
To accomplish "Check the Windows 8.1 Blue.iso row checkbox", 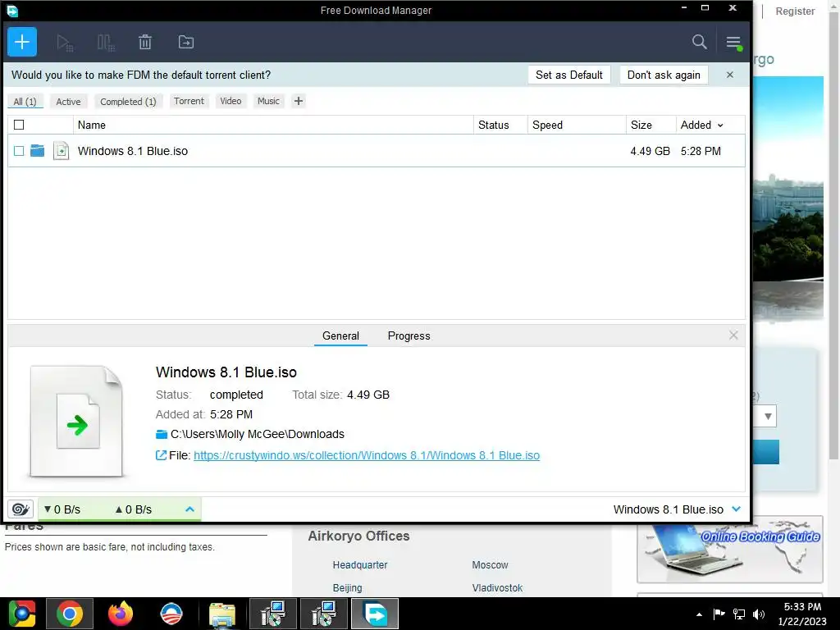I will click(19, 151).
